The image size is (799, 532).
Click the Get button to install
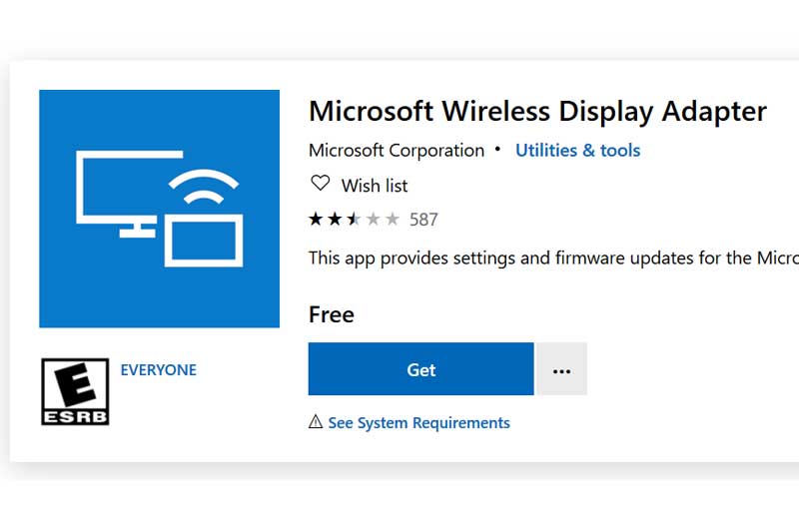[x=420, y=369]
